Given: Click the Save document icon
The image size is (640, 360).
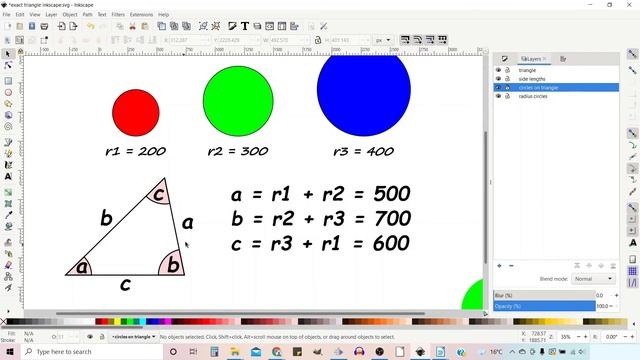Looking at the screenshot, I should [32, 27].
